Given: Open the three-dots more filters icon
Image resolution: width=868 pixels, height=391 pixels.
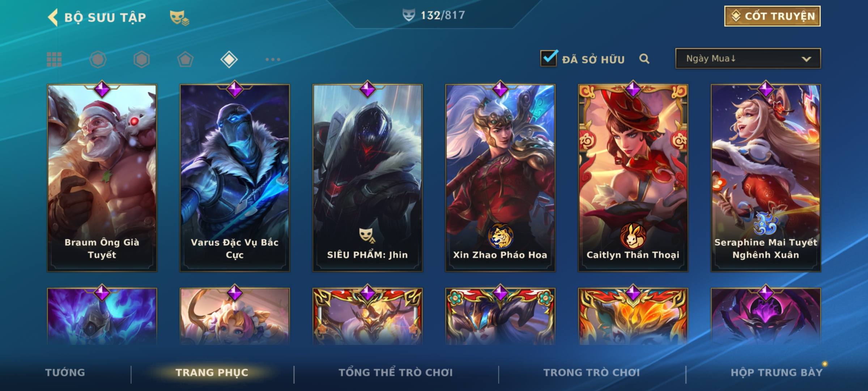Looking at the screenshot, I should pyautogui.click(x=273, y=59).
